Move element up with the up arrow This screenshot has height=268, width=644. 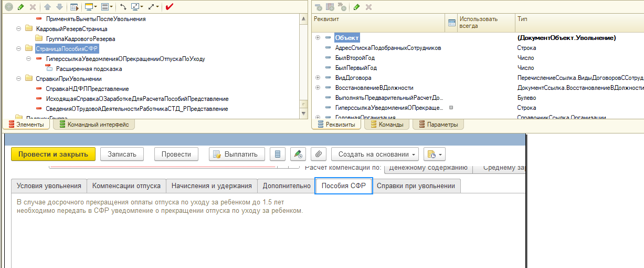click(48, 7)
